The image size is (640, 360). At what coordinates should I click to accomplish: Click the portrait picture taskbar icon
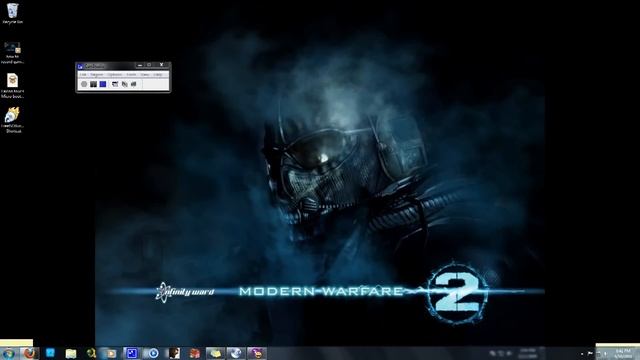[174, 353]
